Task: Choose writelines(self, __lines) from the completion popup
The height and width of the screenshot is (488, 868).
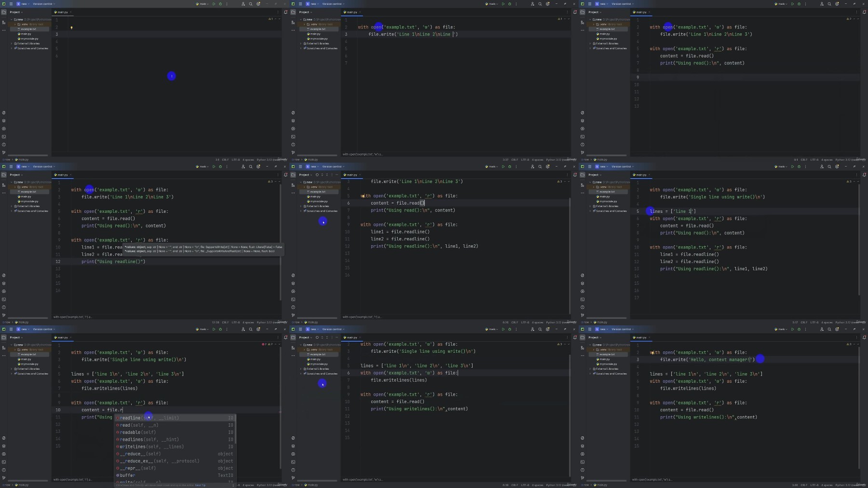Action: (x=175, y=447)
